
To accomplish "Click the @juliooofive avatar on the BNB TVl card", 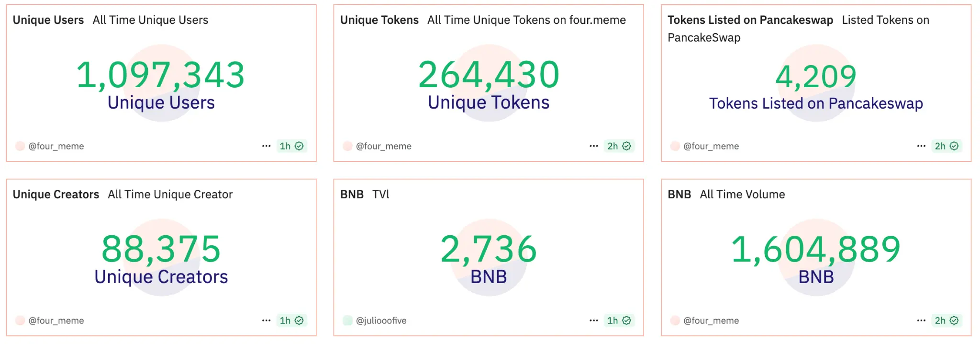I will pos(347,320).
